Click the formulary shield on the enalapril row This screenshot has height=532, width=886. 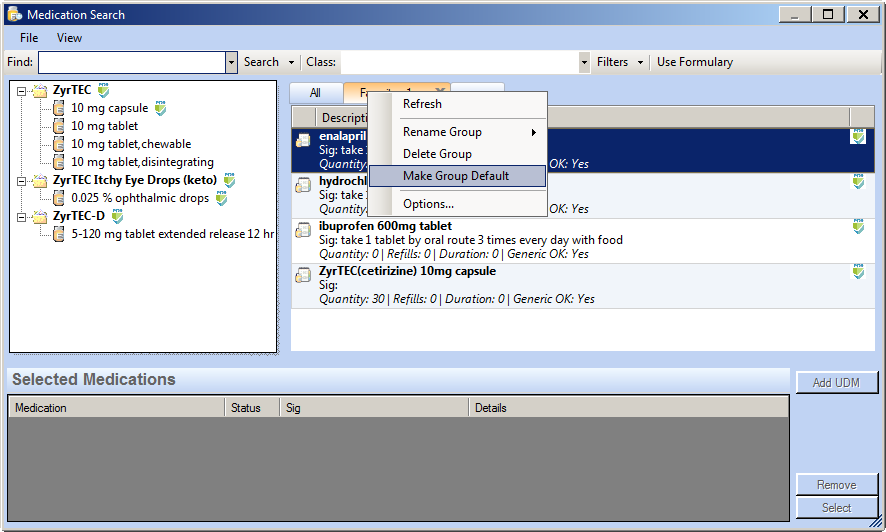(858, 137)
